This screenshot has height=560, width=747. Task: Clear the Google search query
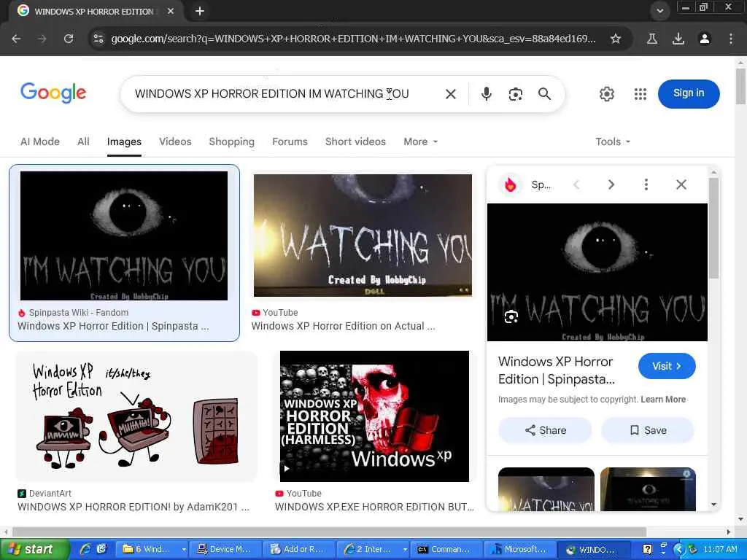pos(451,94)
